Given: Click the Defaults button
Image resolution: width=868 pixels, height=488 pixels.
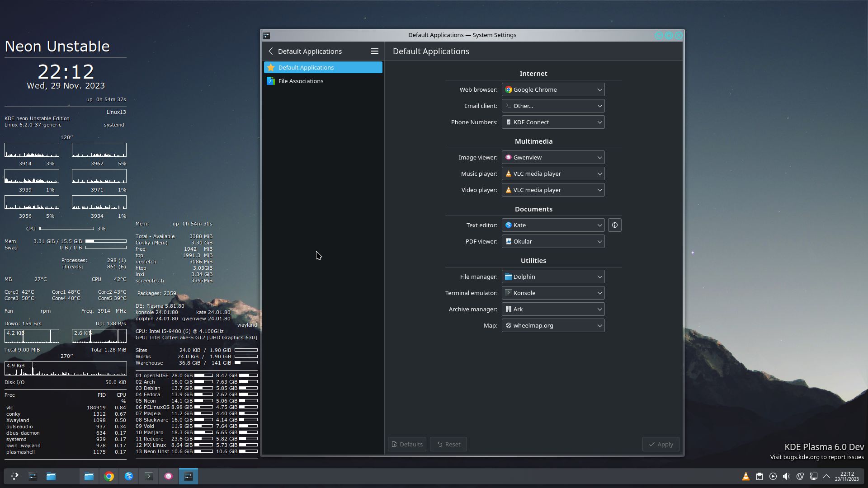Looking at the screenshot, I should pyautogui.click(x=407, y=444).
